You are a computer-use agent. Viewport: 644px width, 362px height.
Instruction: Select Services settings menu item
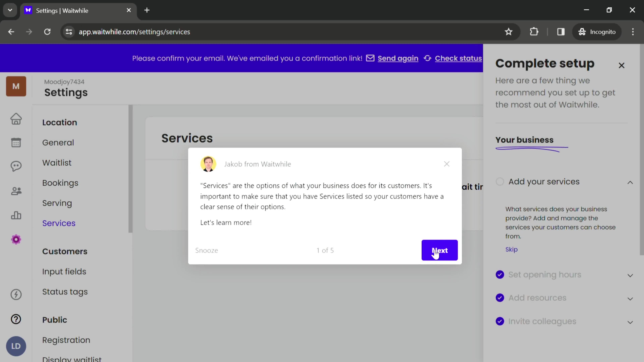coord(59,223)
